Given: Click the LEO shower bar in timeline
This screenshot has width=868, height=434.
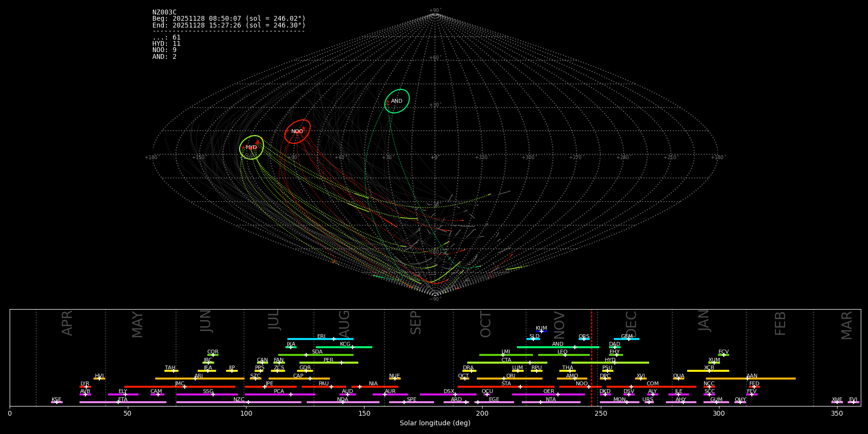Looking at the screenshot, I should coord(564,355).
